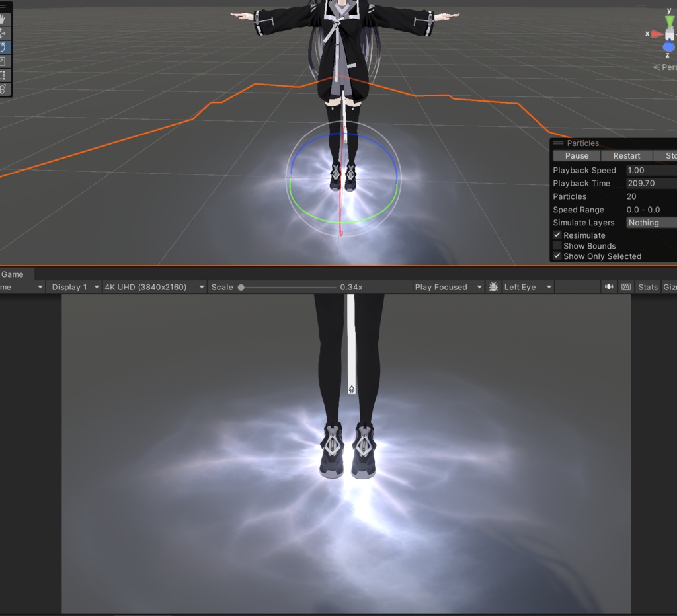677x616 pixels.
Task: Open the Play Focused menu
Action: click(448, 287)
